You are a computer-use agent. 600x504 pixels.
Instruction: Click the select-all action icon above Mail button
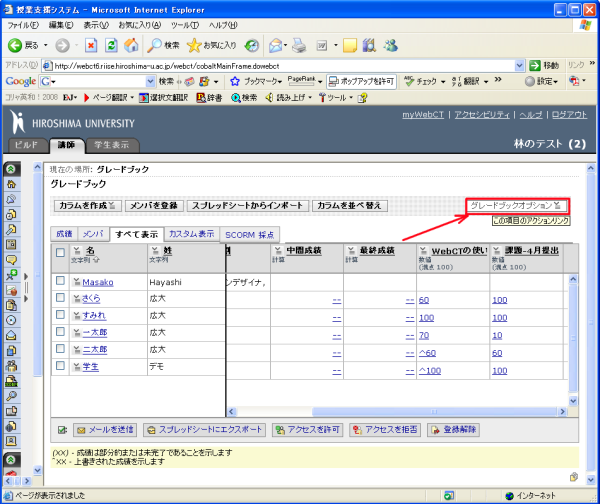[62, 430]
